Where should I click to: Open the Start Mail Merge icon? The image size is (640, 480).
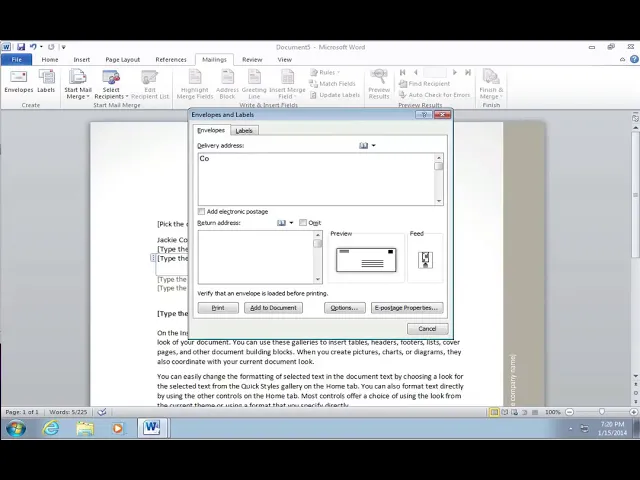pos(78,84)
